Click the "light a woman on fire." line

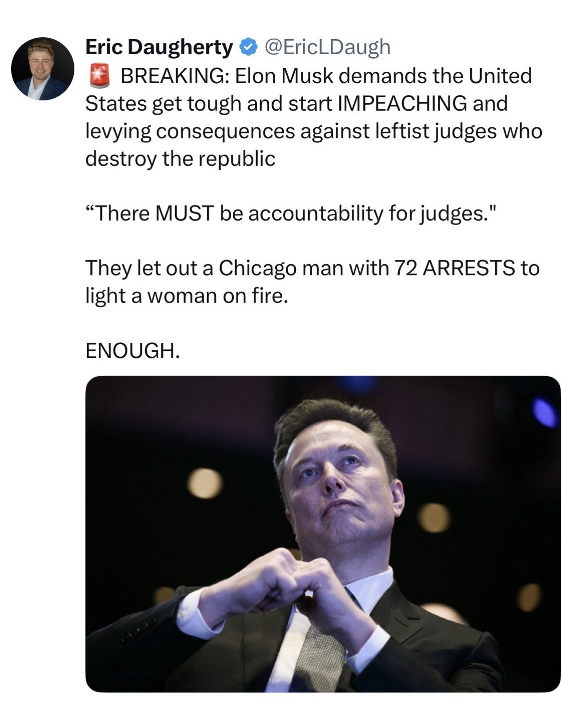click(187, 296)
